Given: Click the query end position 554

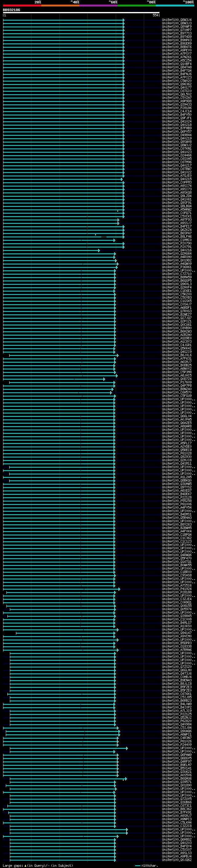Looking at the screenshot, I should 155,15.
